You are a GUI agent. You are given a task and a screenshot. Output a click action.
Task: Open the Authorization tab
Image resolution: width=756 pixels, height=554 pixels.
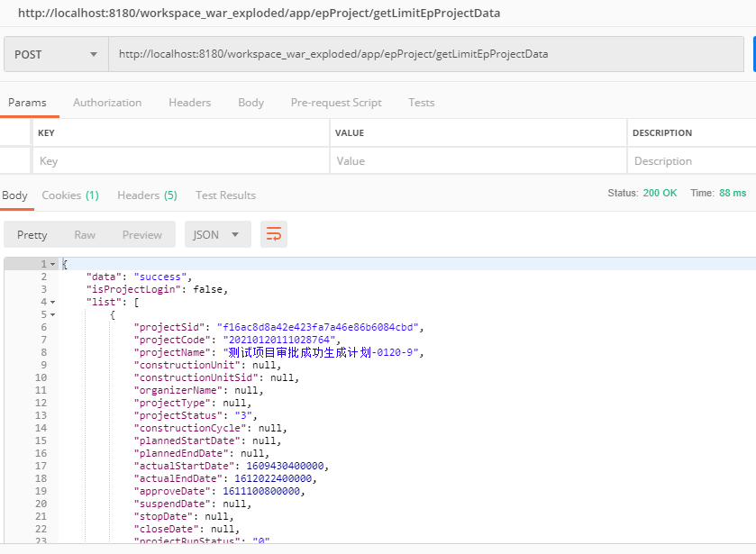(x=107, y=103)
